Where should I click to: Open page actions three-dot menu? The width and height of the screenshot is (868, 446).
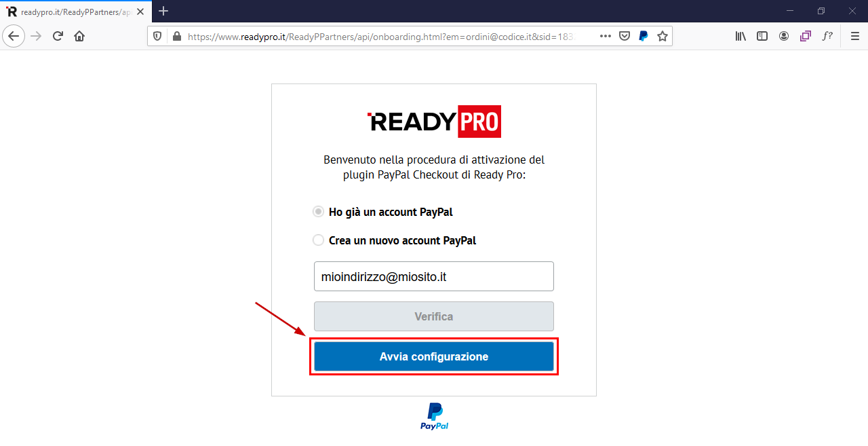coord(606,36)
